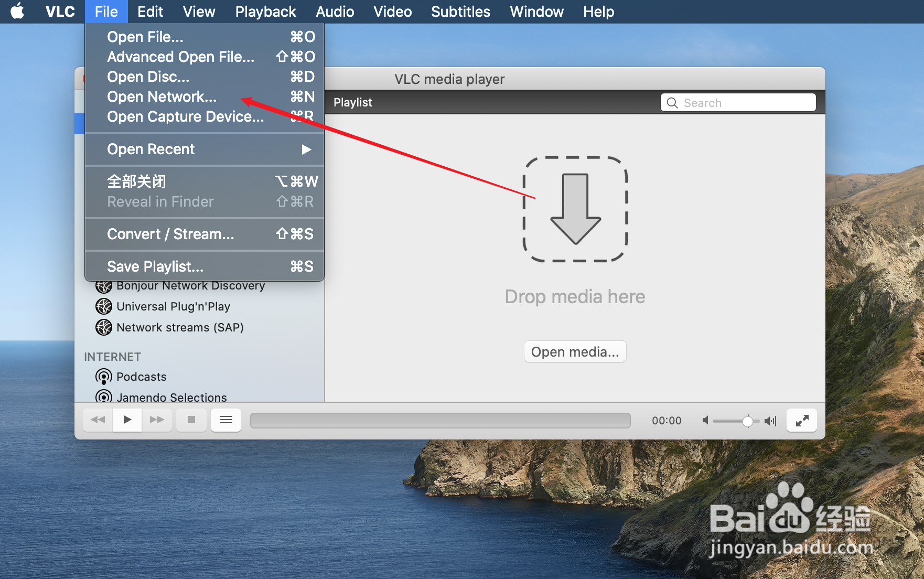
Task: Expand the Open Recent submenu
Action: (x=205, y=149)
